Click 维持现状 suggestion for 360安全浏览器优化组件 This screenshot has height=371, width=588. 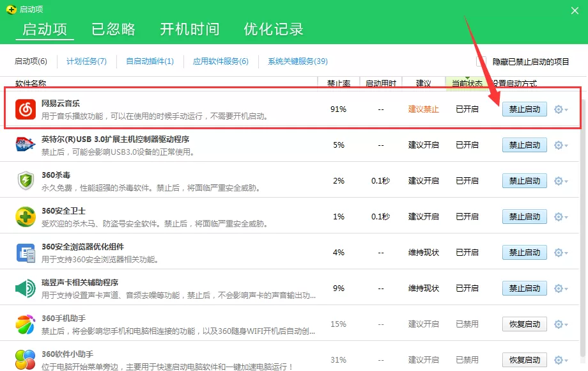pyautogui.click(x=423, y=253)
